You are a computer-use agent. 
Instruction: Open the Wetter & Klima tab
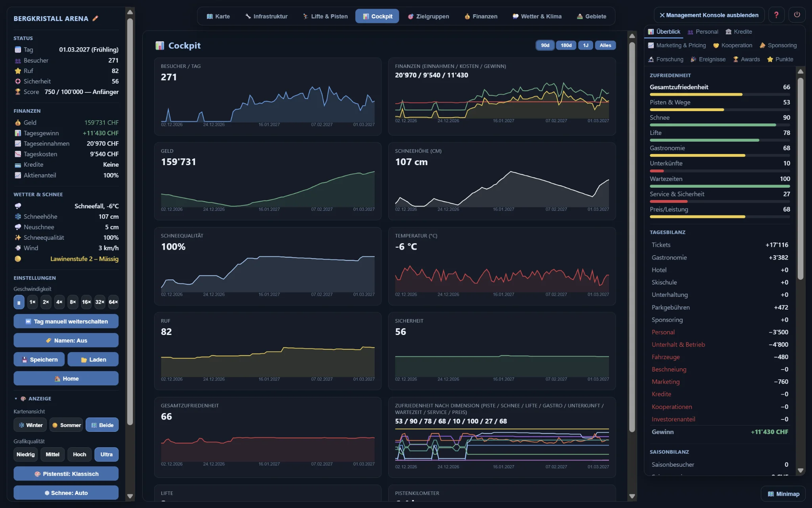[x=537, y=16]
